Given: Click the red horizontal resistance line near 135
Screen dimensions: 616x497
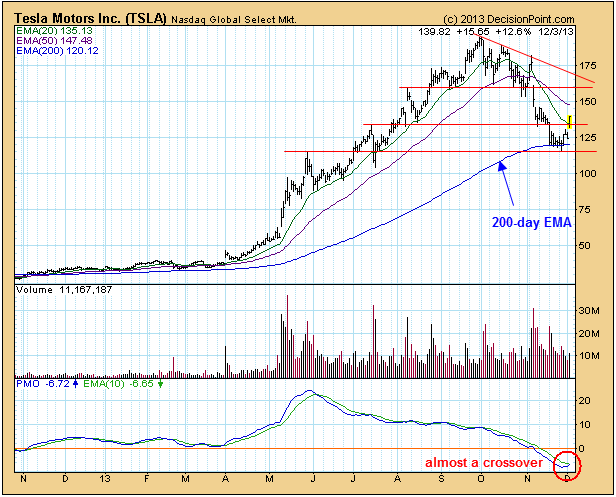Looking at the screenshot, I should [x=450, y=125].
